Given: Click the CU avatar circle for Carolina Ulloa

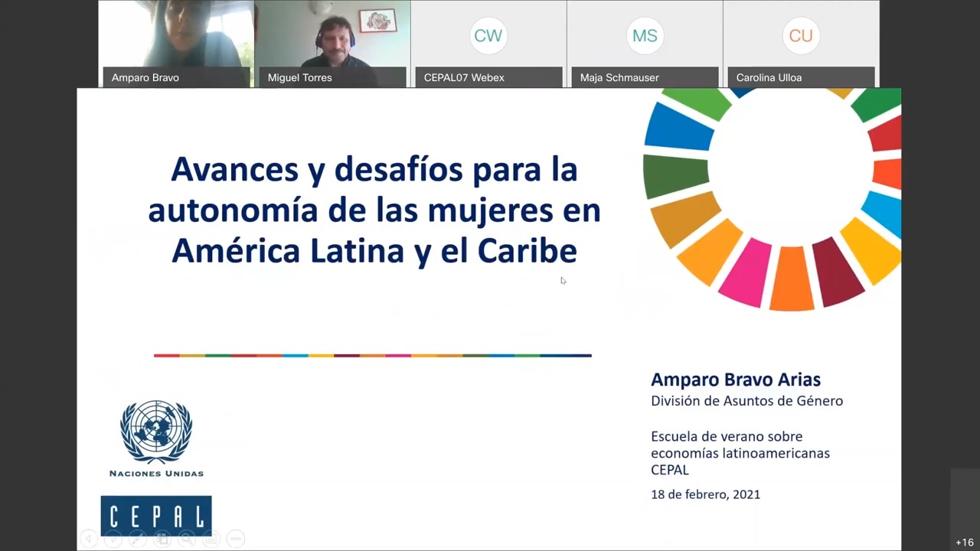Looking at the screenshot, I should tap(800, 35).
